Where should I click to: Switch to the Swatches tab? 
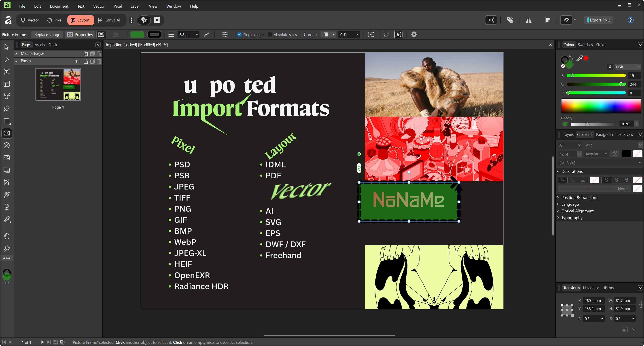point(585,45)
